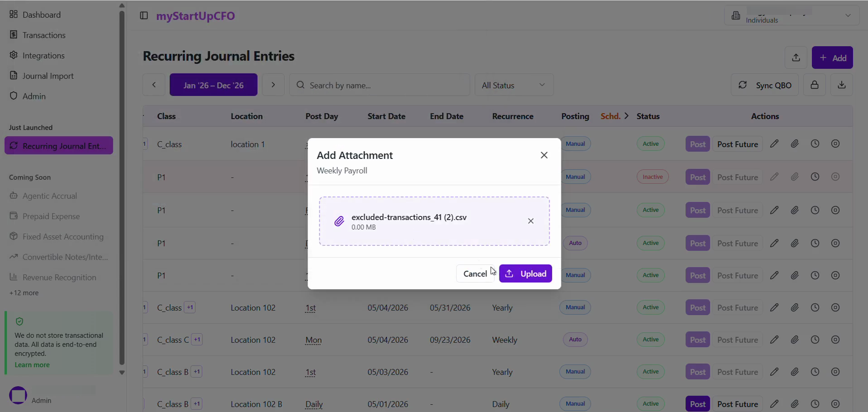Click sidebar scrollbar down arrow
Viewport: 868px width, 412px height.
click(x=121, y=373)
